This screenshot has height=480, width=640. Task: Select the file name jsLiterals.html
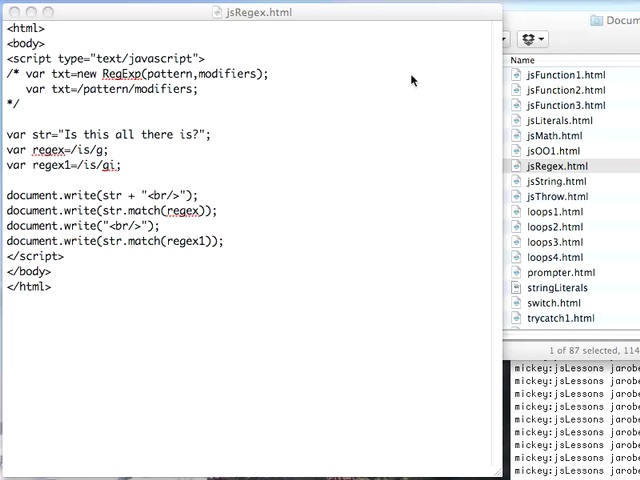tap(560, 120)
